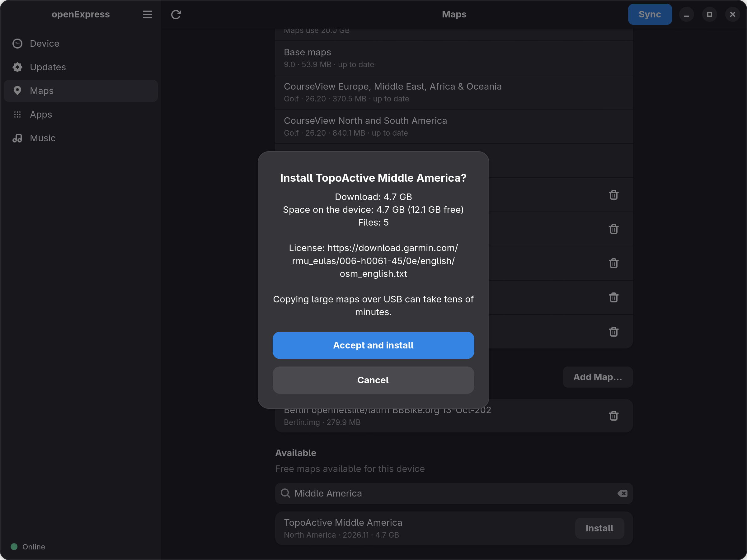Screen dimensions: 747x560
Task: Click the license URL text in dialog
Action: coord(373,261)
